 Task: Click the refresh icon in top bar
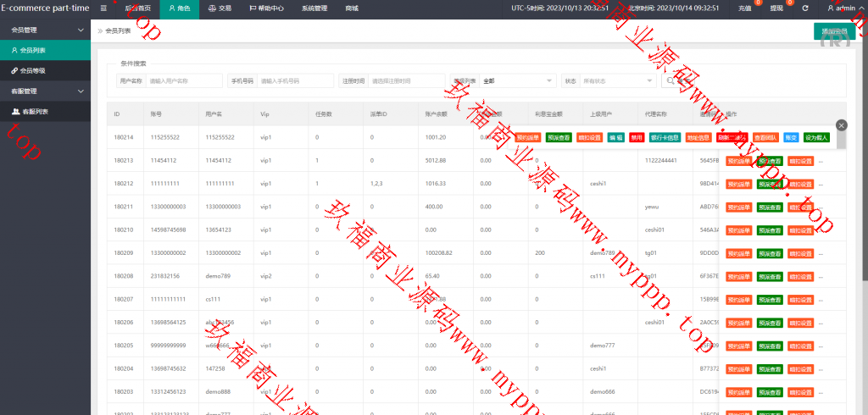[x=805, y=8]
